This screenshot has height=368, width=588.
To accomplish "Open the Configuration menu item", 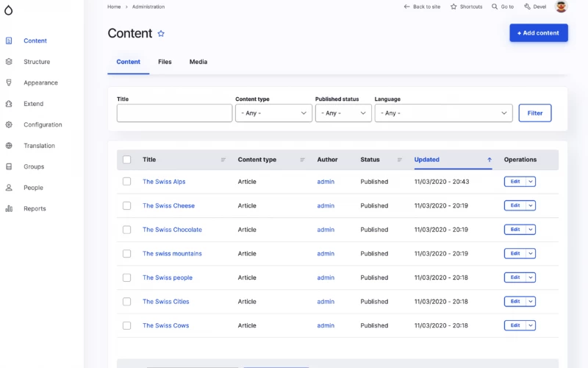I will coord(43,124).
